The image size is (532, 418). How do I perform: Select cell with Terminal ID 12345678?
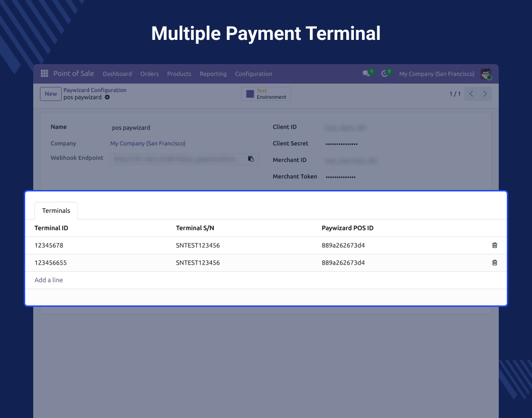[x=49, y=245]
